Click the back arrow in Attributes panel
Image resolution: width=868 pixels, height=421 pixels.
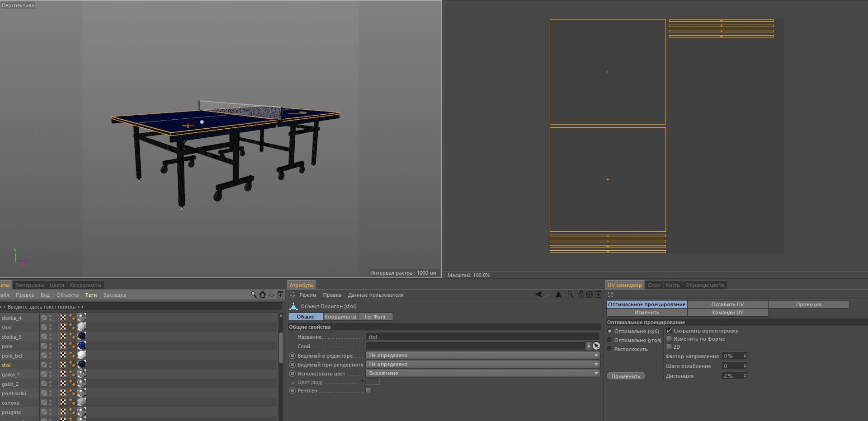click(x=538, y=295)
